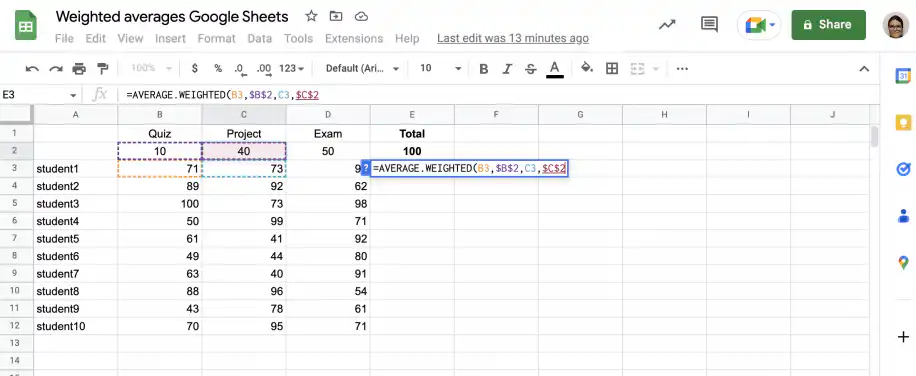Open the user account avatar
The image size is (916, 376).
coord(896,25)
